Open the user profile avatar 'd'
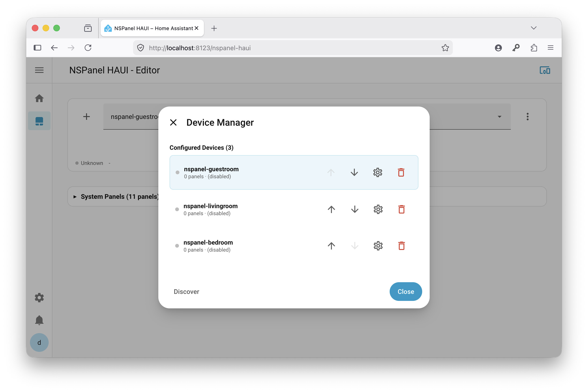 click(x=39, y=342)
